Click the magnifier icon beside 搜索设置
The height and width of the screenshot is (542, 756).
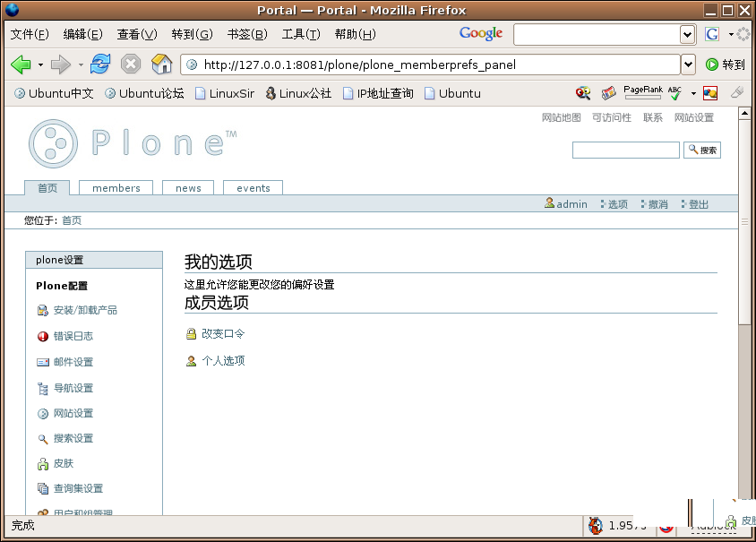pyautogui.click(x=43, y=439)
